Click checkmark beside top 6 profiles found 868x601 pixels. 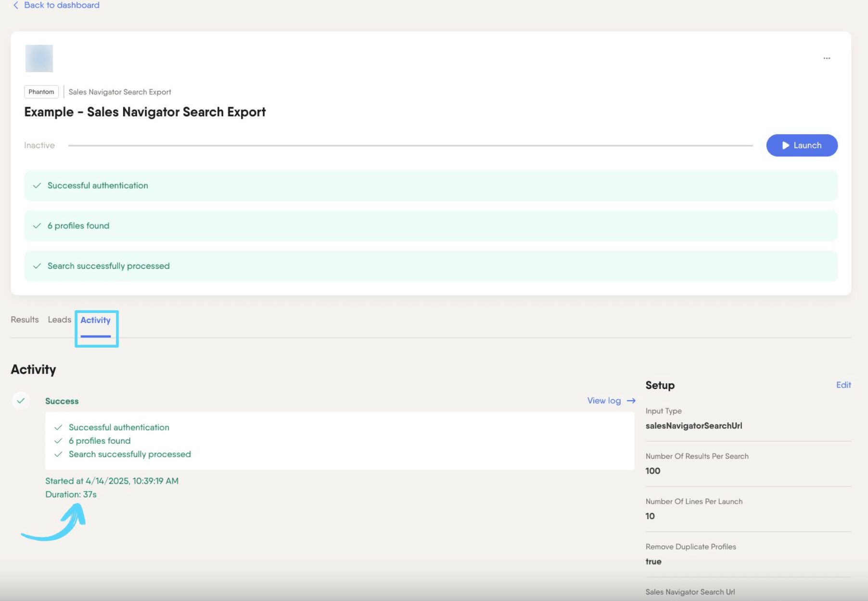pyautogui.click(x=37, y=226)
